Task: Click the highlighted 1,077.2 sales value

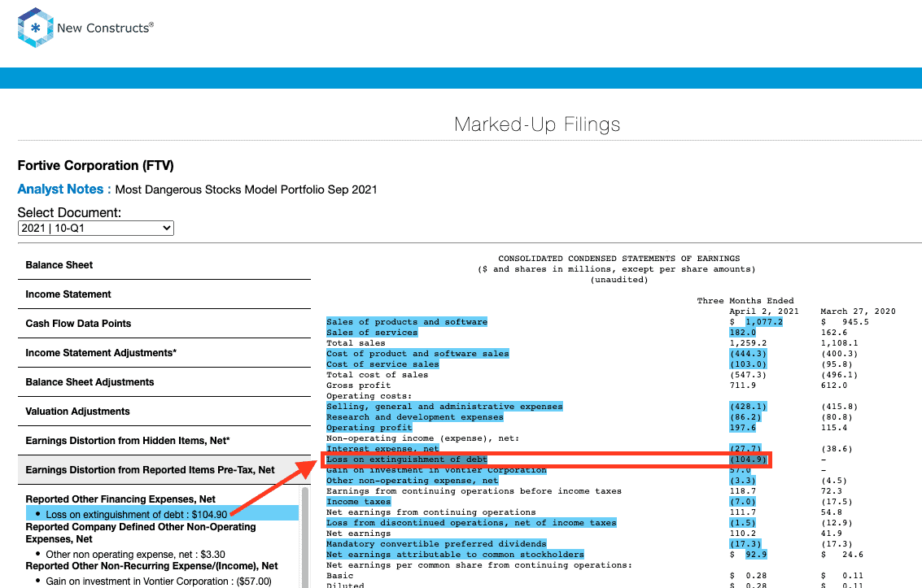Action: pyautogui.click(x=764, y=322)
